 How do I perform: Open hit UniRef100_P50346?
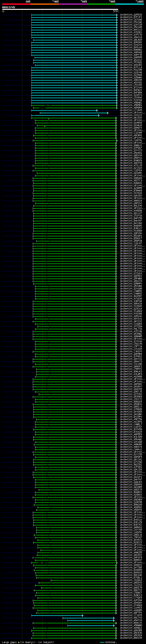pos(131,22)
